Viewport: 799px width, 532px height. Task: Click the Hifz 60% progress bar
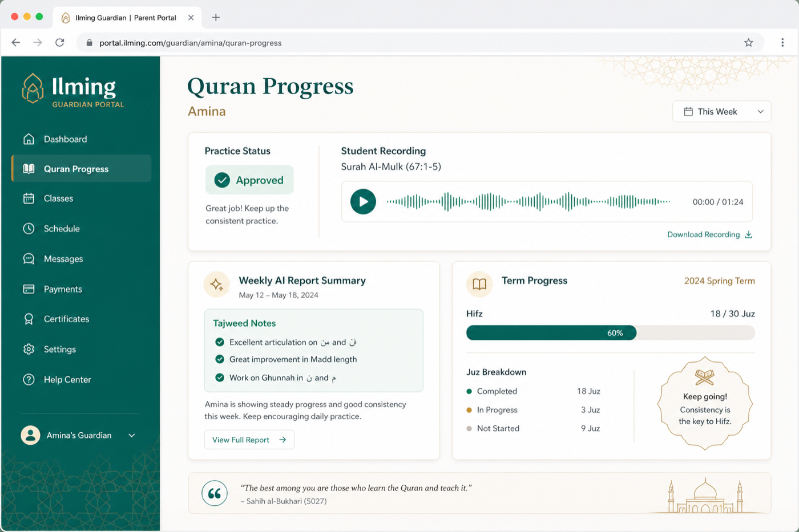611,333
